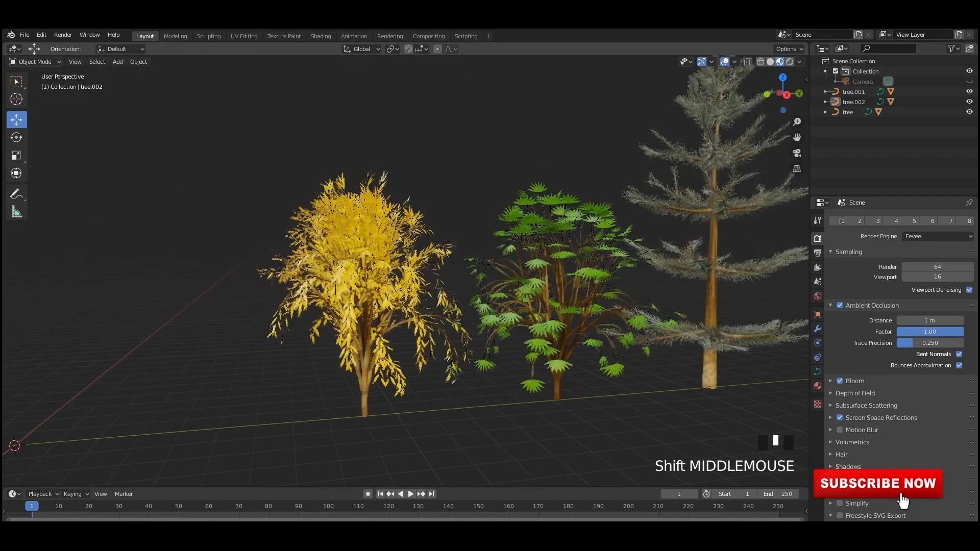This screenshot has height=551, width=980.
Task: Open the viewport Add menu
Action: pyautogui.click(x=117, y=62)
